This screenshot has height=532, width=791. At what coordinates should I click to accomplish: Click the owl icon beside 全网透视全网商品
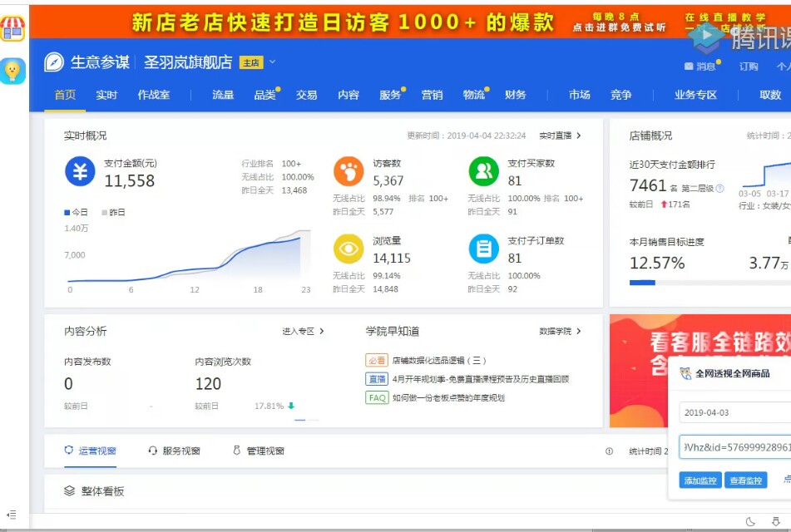pos(688,373)
